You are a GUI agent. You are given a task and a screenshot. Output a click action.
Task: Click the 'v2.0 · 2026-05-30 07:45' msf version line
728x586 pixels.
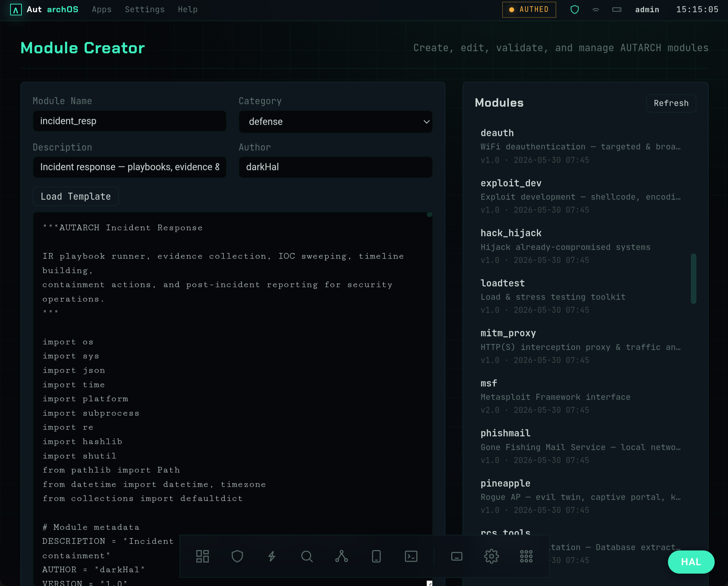point(534,410)
